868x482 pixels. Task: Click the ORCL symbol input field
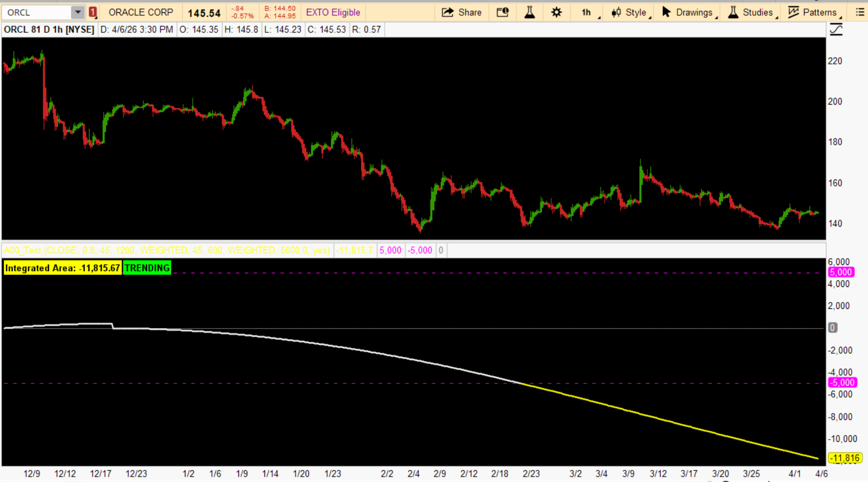coord(37,12)
